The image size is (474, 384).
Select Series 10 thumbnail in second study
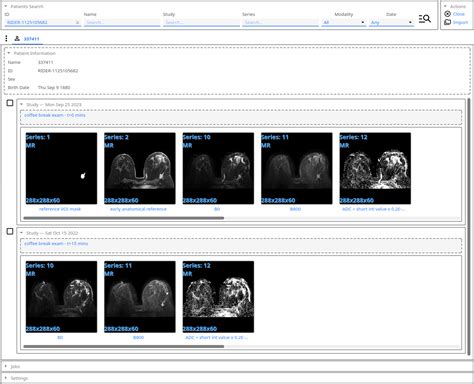pos(61,297)
